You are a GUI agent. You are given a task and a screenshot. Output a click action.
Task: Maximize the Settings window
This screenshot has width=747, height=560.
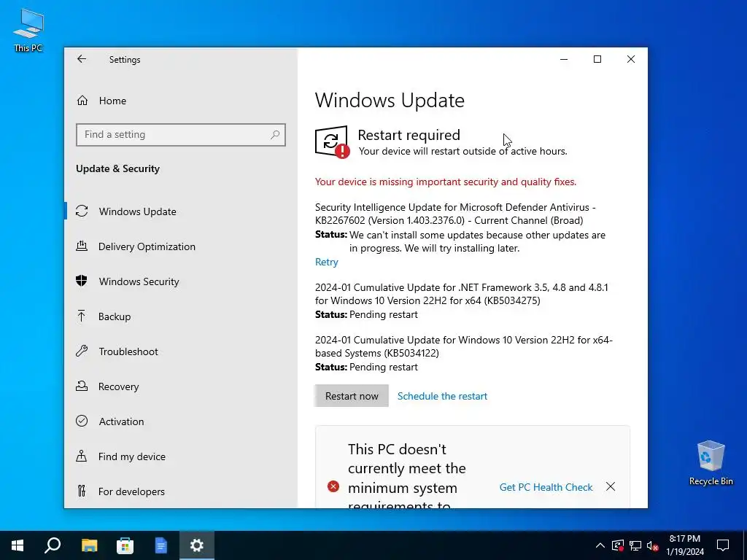coord(597,59)
